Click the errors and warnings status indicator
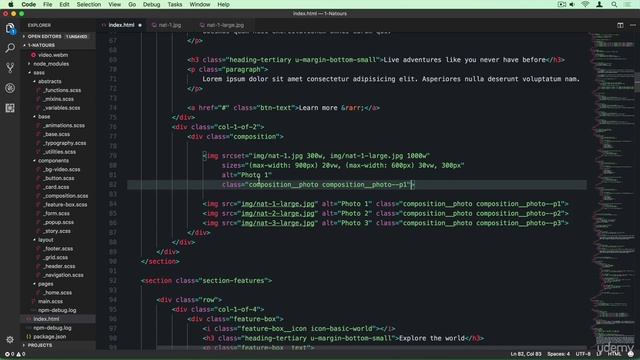This screenshot has height=360, width=640. tap(15, 354)
